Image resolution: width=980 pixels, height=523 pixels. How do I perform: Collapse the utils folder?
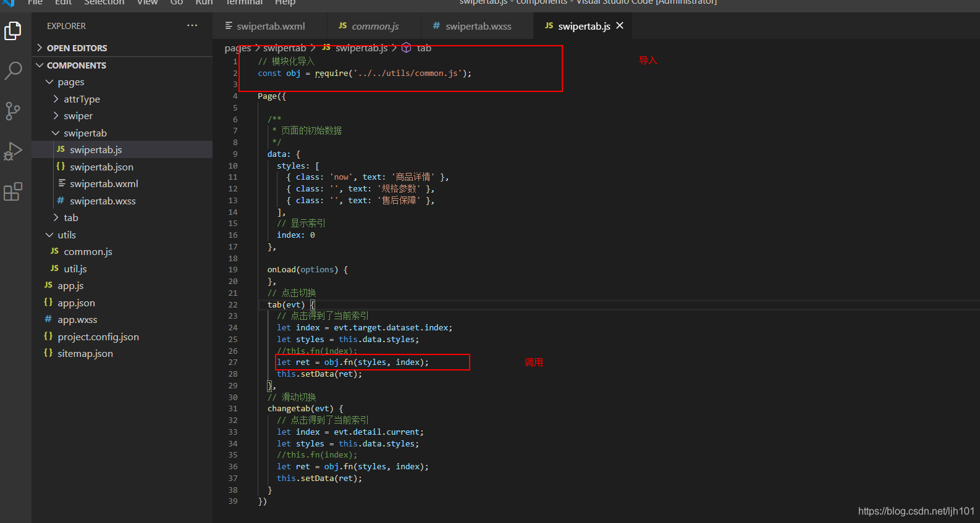[122, 235]
